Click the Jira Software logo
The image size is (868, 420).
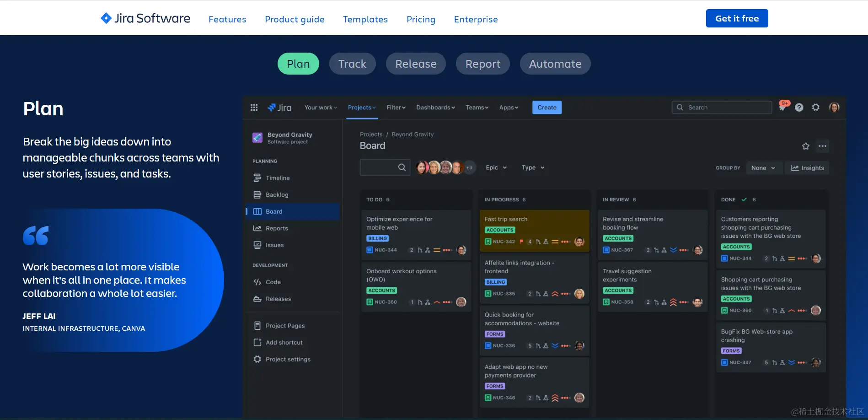[x=145, y=18]
